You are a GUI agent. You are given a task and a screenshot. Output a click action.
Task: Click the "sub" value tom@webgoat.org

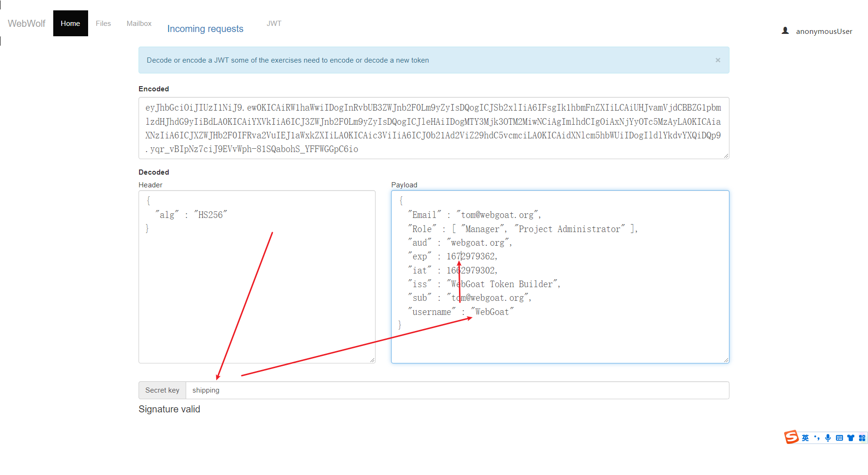[x=487, y=298]
